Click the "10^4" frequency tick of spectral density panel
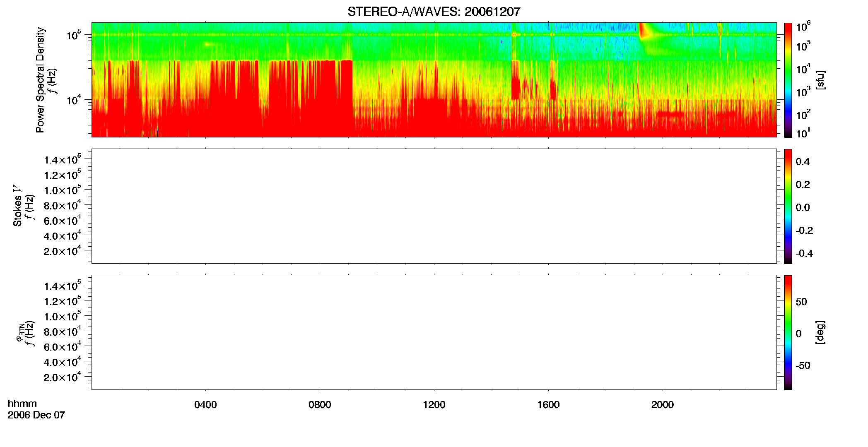Viewport: 868px width, 447px height. [x=74, y=100]
